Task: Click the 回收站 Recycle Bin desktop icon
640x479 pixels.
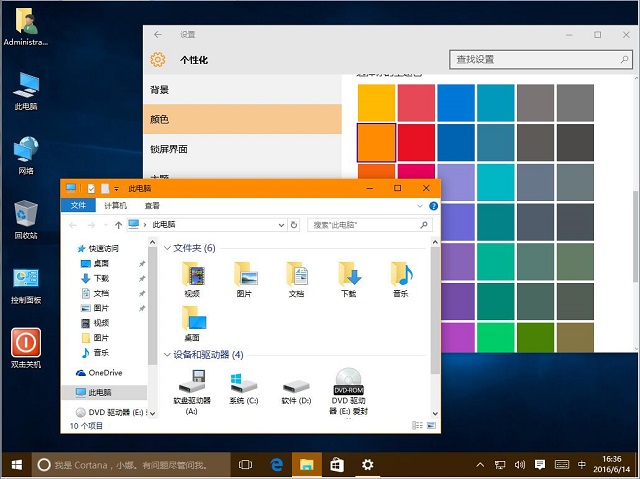Action: click(x=26, y=213)
